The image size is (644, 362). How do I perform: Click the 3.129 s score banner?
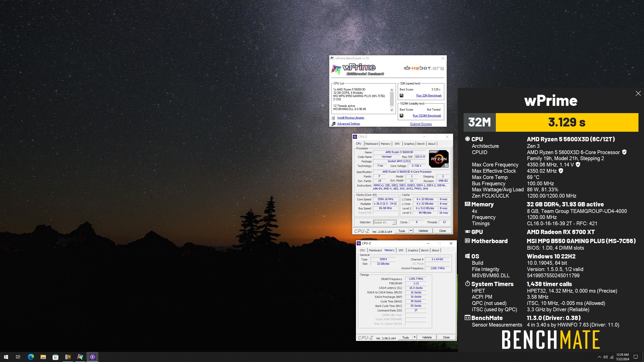click(567, 122)
